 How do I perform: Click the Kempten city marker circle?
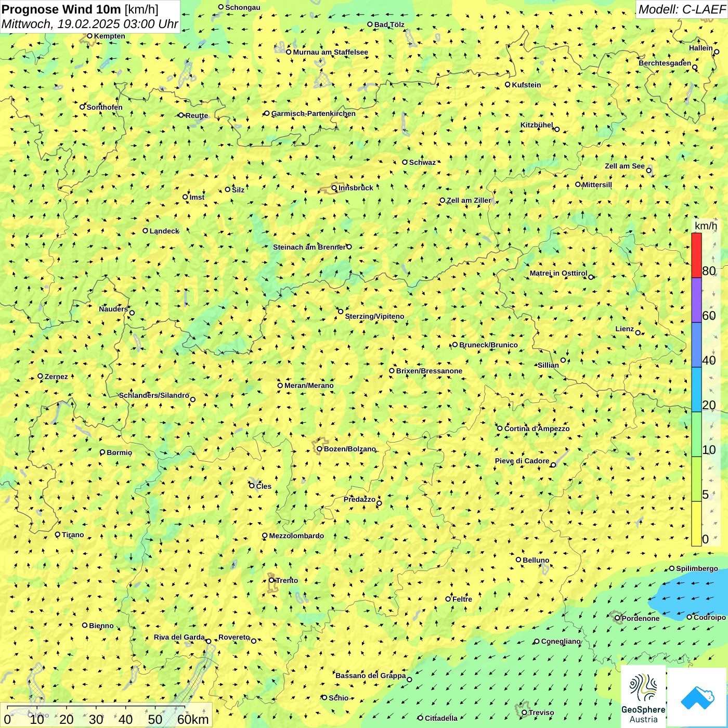pyautogui.click(x=89, y=36)
